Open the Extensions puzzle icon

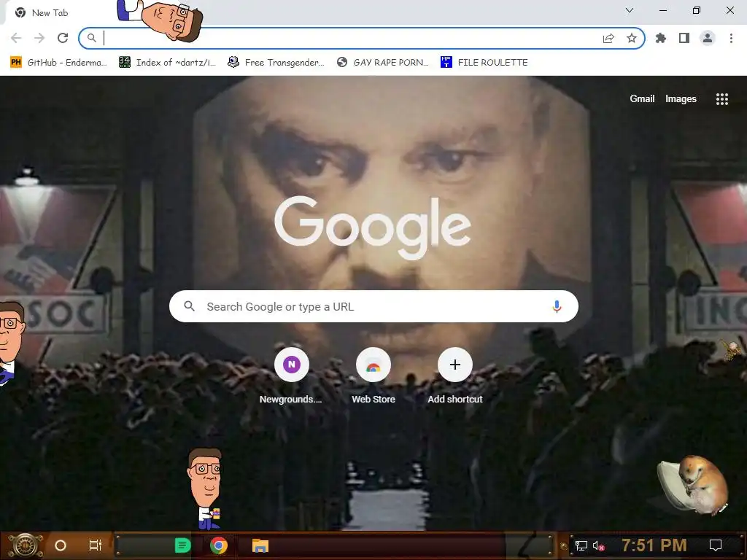click(661, 38)
